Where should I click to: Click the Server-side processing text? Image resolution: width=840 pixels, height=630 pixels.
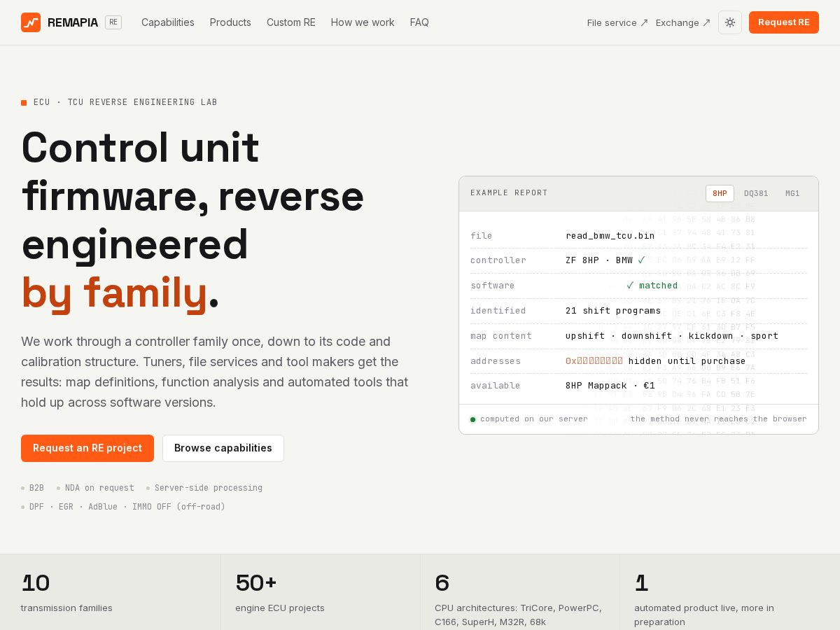[x=209, y=488]
